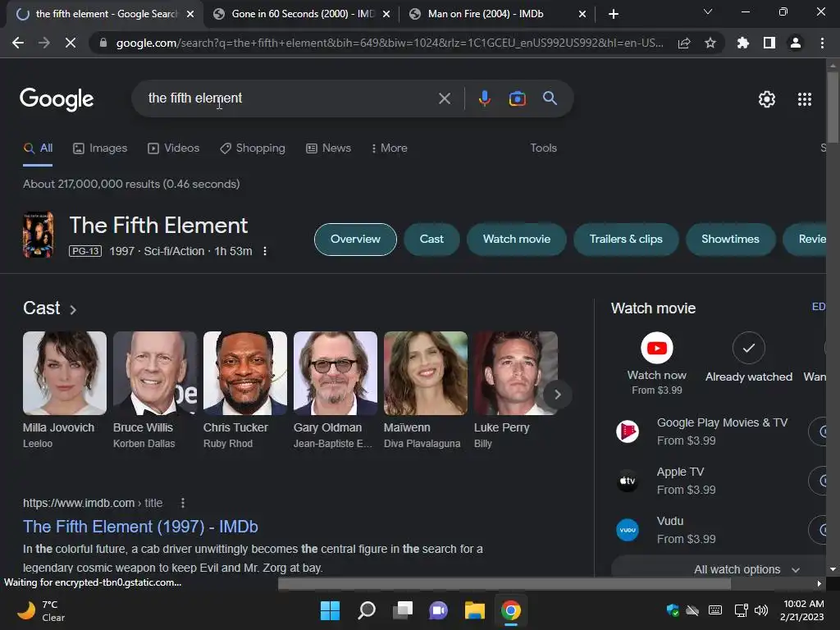This screenshot has height=630, width=840.
Task: Open the Teams Chat taskbar icon
Action: (x=439, y=610)
